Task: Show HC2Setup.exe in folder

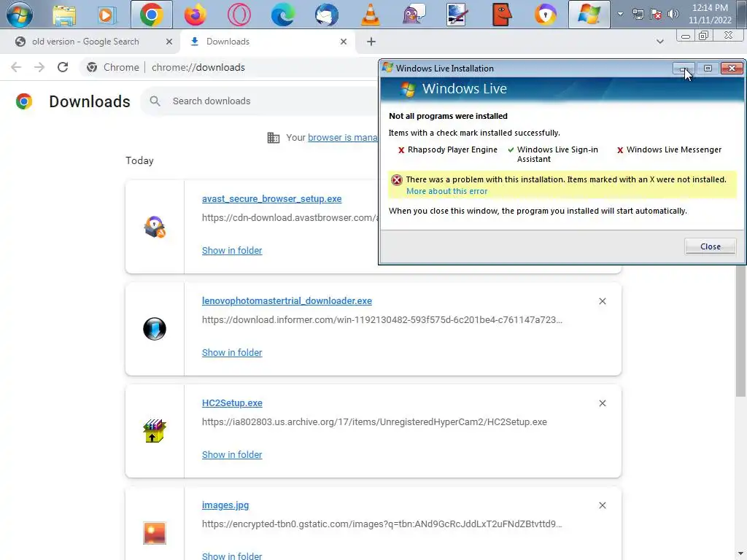Action: [232, 455]
